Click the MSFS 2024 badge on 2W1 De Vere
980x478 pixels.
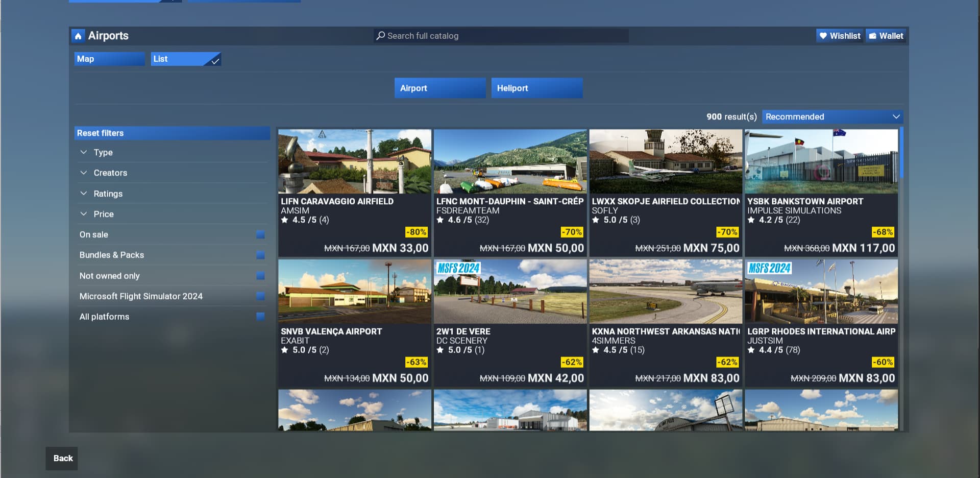point(458,268)
